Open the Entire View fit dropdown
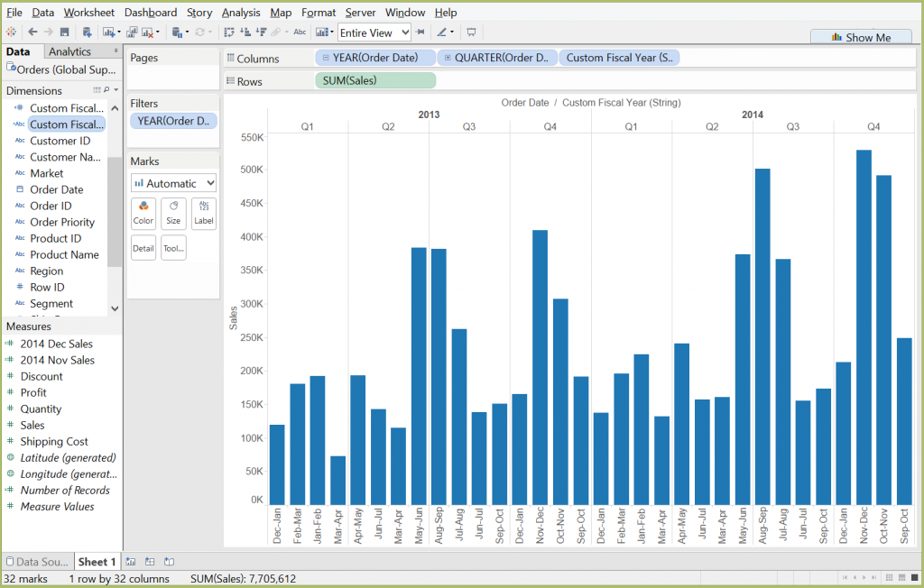The height and width of the screenshot is (588, 924). point(374,33)
